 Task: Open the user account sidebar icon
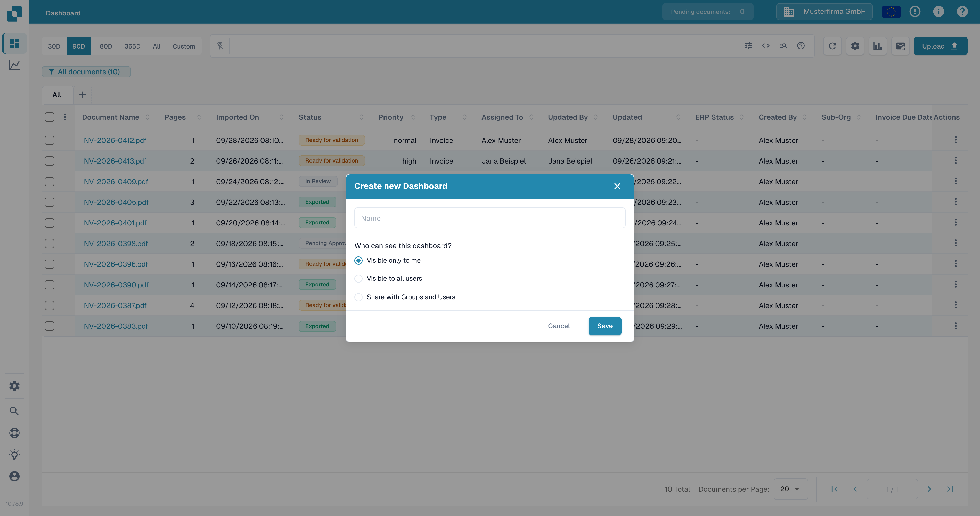click(x=14, y=476)
